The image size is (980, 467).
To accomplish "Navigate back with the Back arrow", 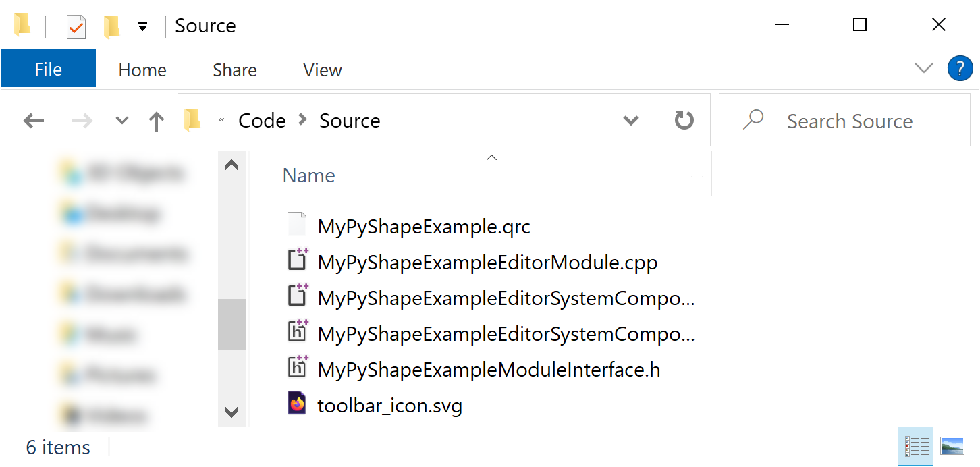I will click(x=34, y=121).
